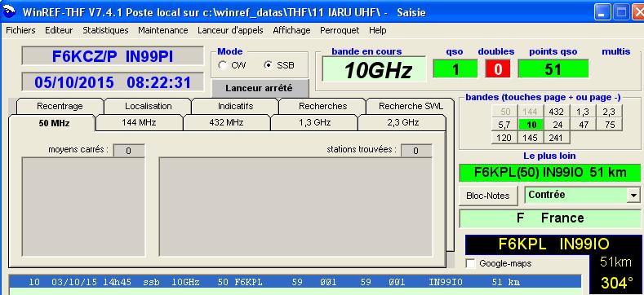Open the Perroquet menu
The width and height of the screenshot is (644, 295).
coord(340,30)
